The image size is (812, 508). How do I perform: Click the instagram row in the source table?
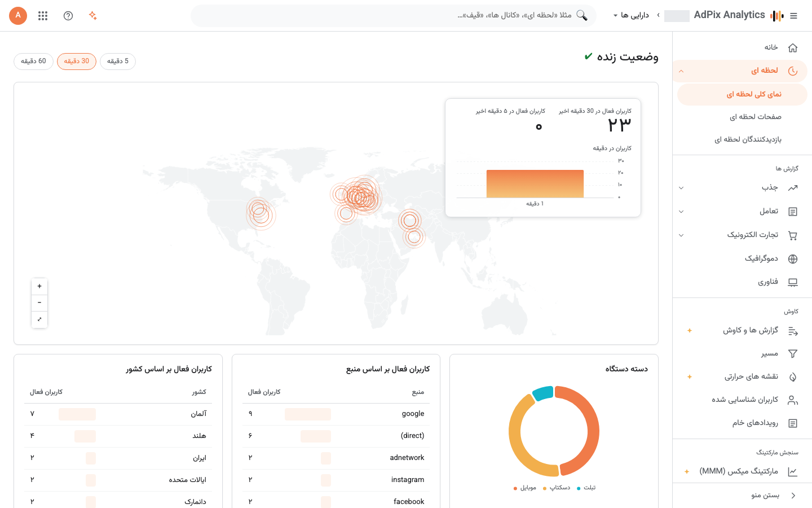click(336, 480)
